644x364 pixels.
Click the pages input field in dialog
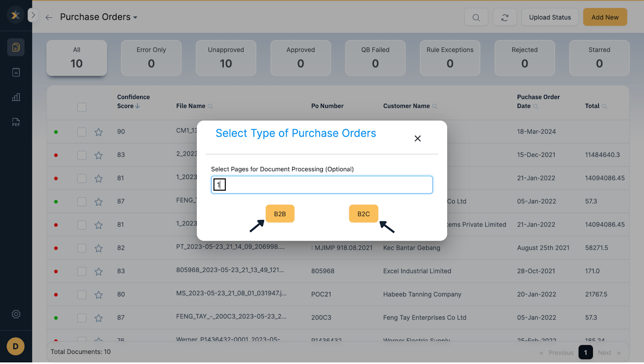click(x=322, y=185)
